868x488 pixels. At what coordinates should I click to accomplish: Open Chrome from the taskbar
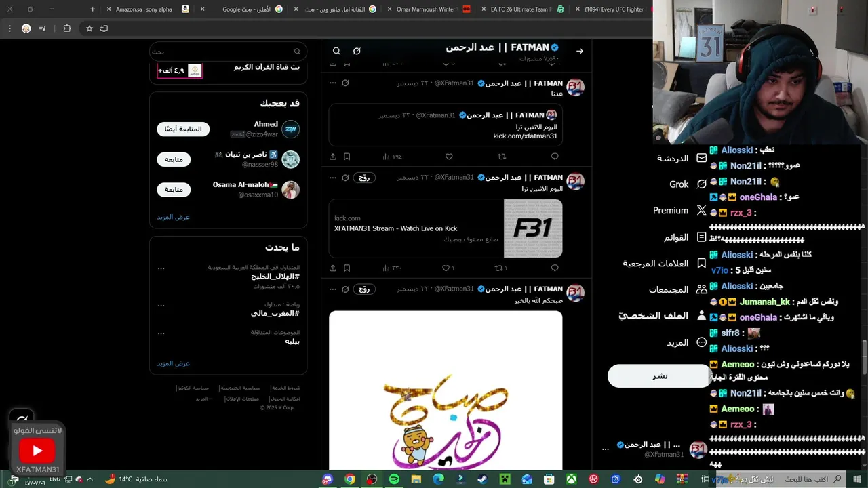(350, 479)
